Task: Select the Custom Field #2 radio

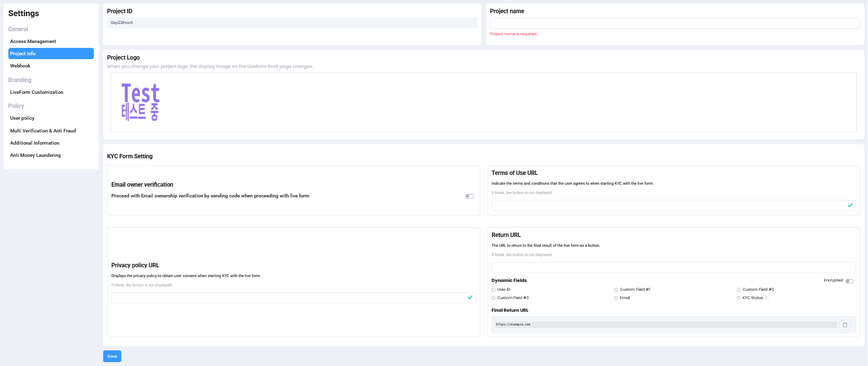Action: 739,290
